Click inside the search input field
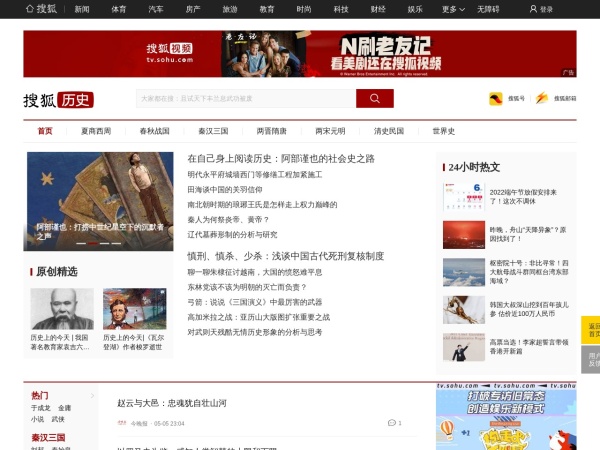 (245, 98)
